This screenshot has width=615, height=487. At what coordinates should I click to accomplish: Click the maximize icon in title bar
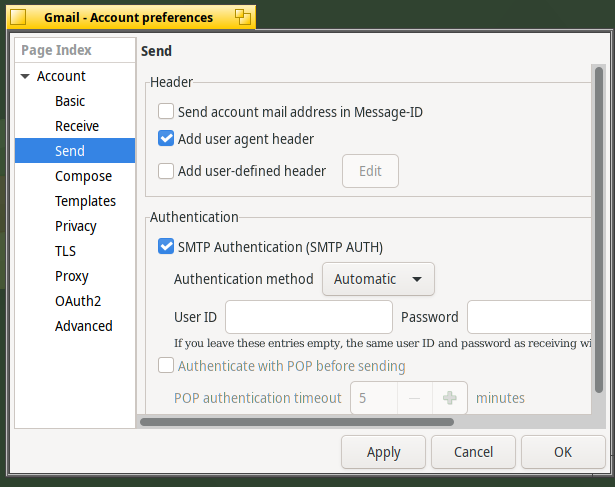[243, 17]
